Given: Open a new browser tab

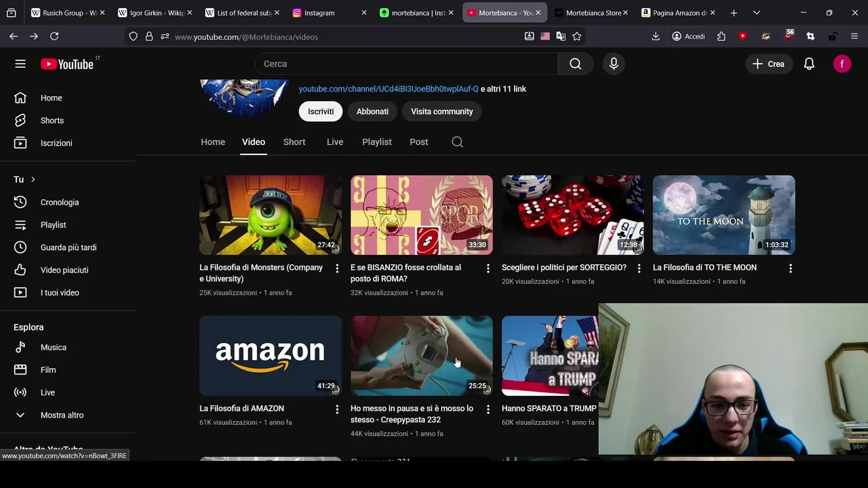Looking at the screenshot, I should [734, 12].
